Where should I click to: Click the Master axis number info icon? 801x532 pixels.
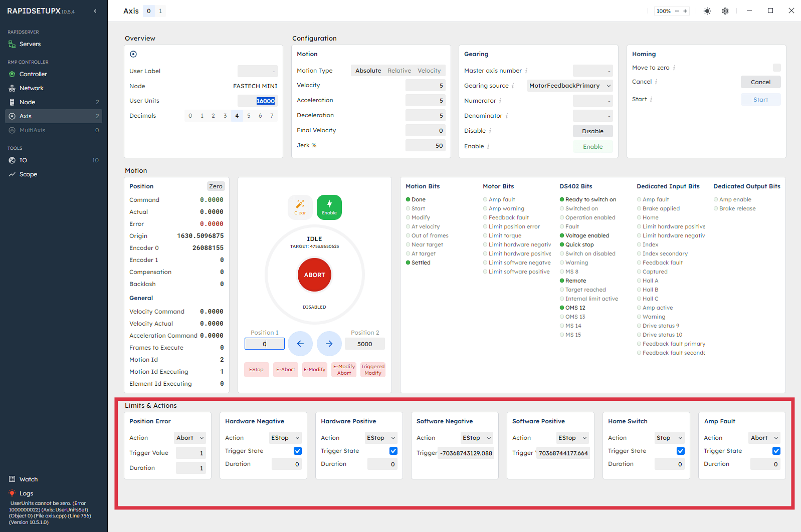(526, 71)
